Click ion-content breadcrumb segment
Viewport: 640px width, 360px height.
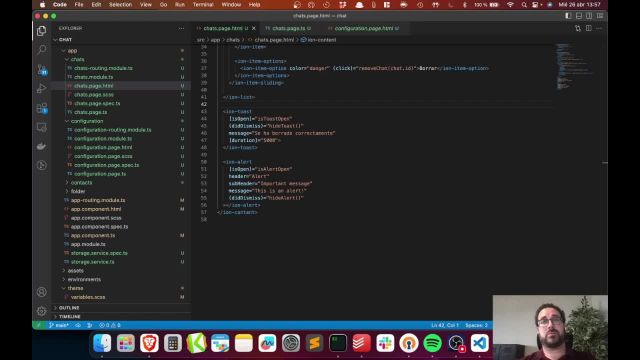(x=319, y=40)
